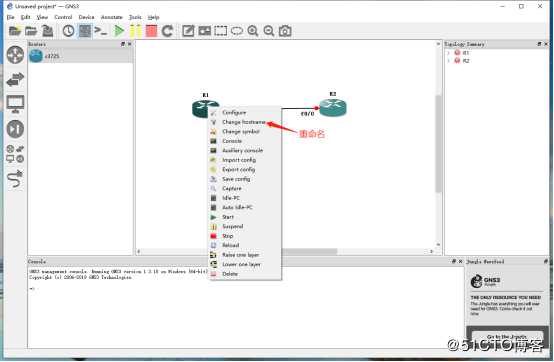Viewport: 554px width, 362px height.
Task: Choose Import config from context menu
Action: pyautogui.click(x=245, y=160)
